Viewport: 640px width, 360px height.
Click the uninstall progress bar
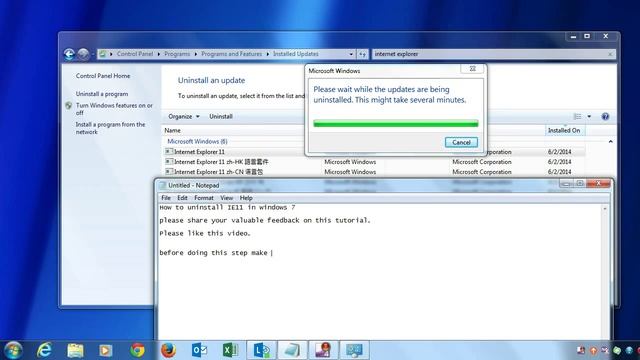[396, 124]
